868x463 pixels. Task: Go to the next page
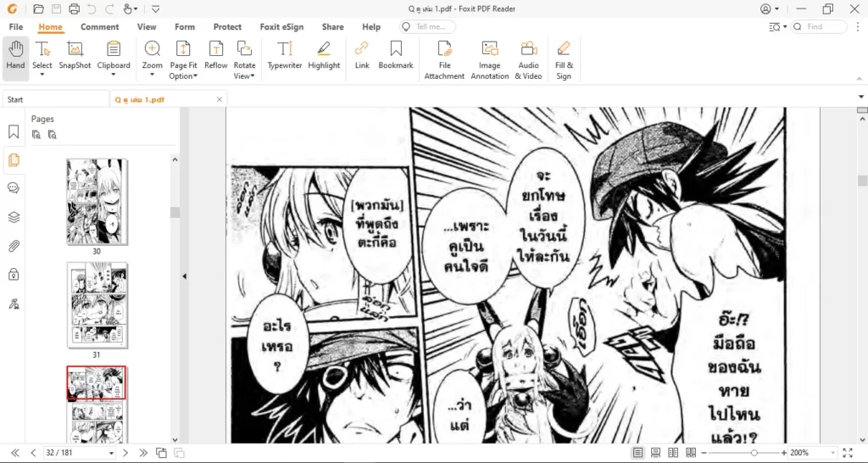click(x=125, y=453)
